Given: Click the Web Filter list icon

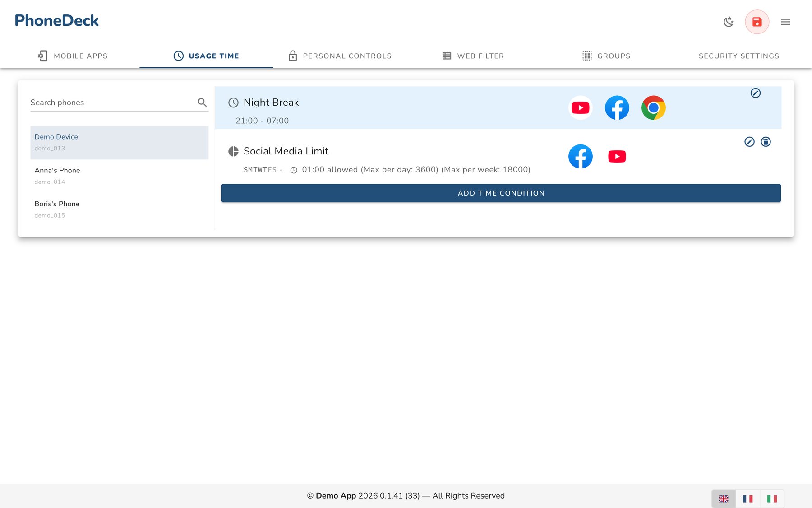Looking at the screenshot, I should [x=447, y=56].
